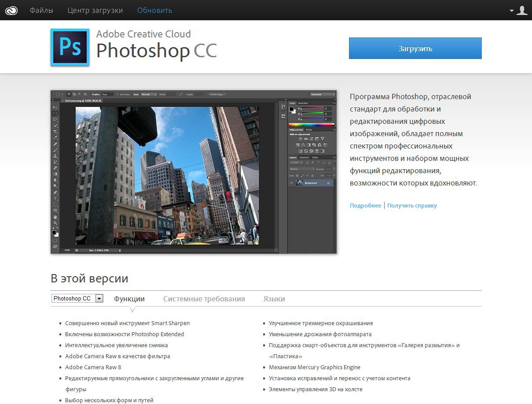Image resolution: width=532 pixels, height=404 pixels.
Task: Select the Pen tool in the screenshot
Action: [x=55, y=193]
